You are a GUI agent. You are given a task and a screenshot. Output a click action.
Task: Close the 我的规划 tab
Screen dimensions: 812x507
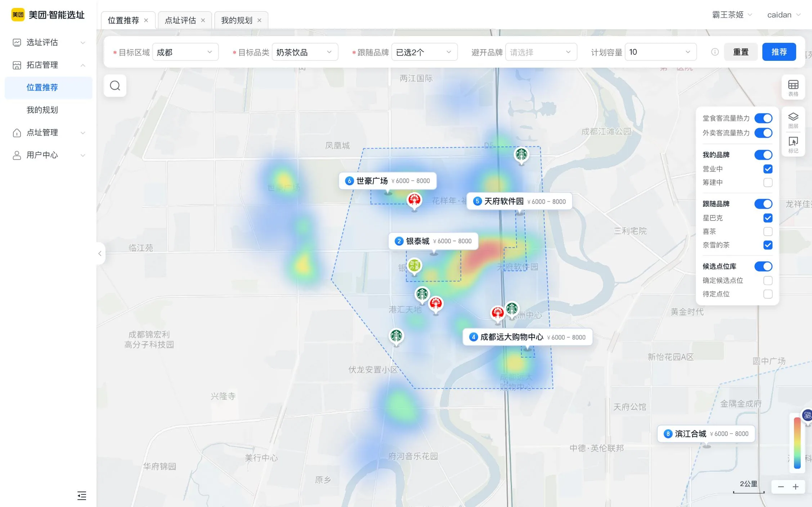(x=259, y=21)
